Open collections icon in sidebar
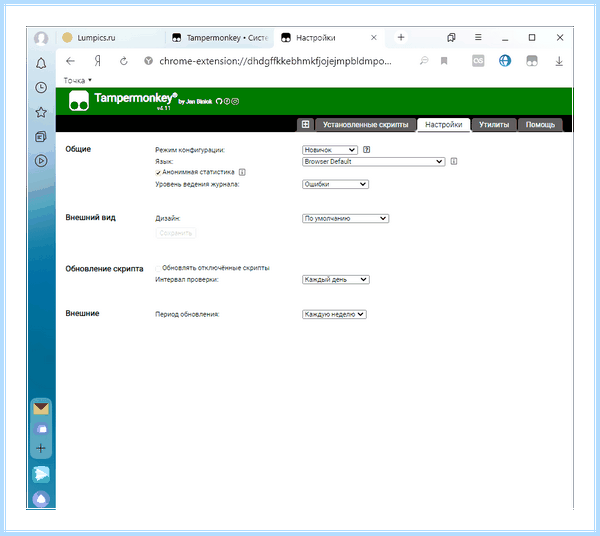Screen dimensions: 600x536 tap(41, 137)
